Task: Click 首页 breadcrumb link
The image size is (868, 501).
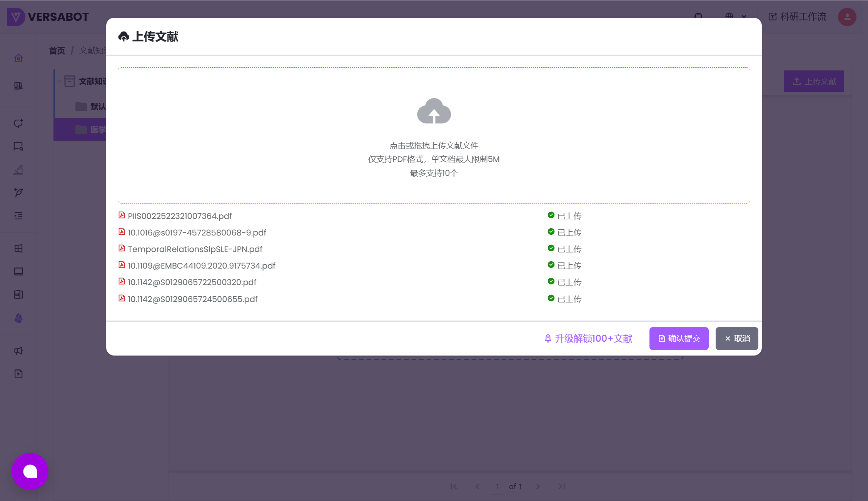Action: point(57,51)
